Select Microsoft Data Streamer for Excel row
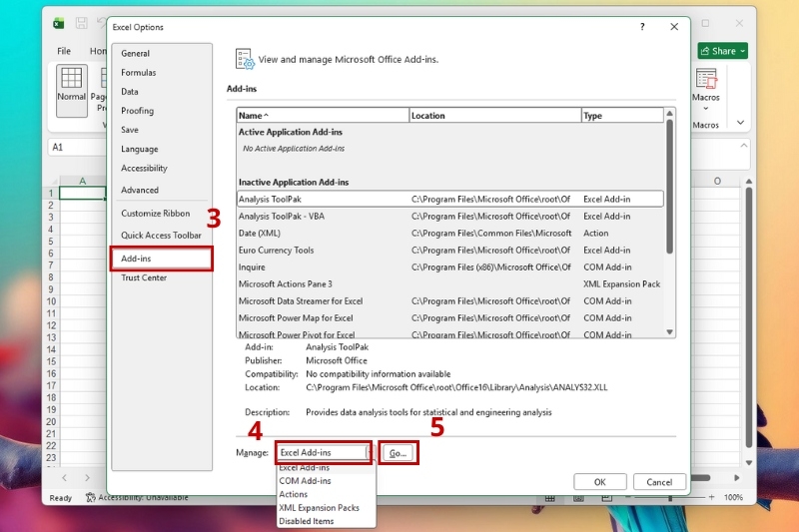Screen dimensions: 799x532 tap(450, 301)
